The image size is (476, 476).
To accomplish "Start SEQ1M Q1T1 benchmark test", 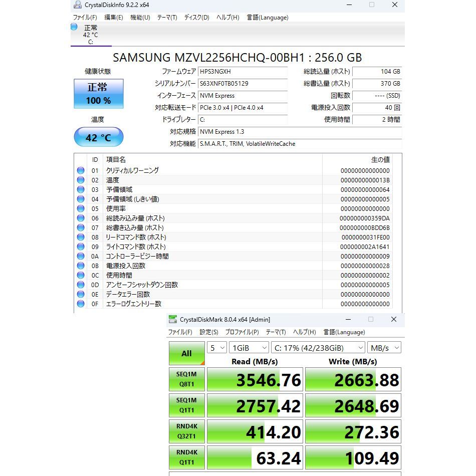I will pos(187,405).
